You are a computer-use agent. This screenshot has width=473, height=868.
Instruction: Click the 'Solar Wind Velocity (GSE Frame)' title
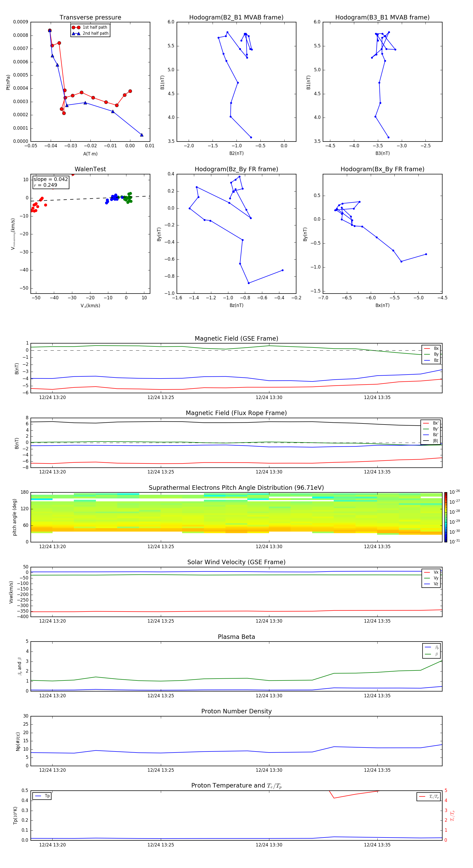[236, 562]
